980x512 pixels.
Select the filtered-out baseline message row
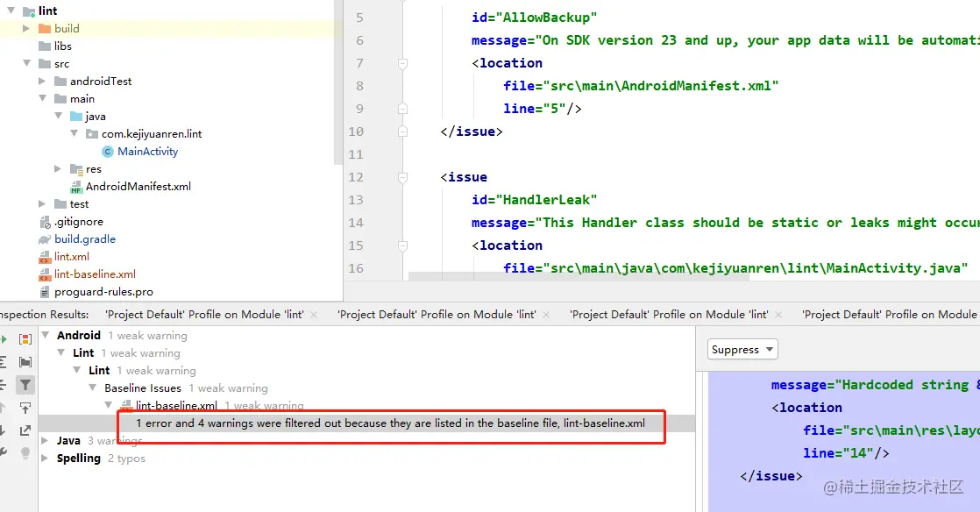pyautogui.click(x=367, y=423)
